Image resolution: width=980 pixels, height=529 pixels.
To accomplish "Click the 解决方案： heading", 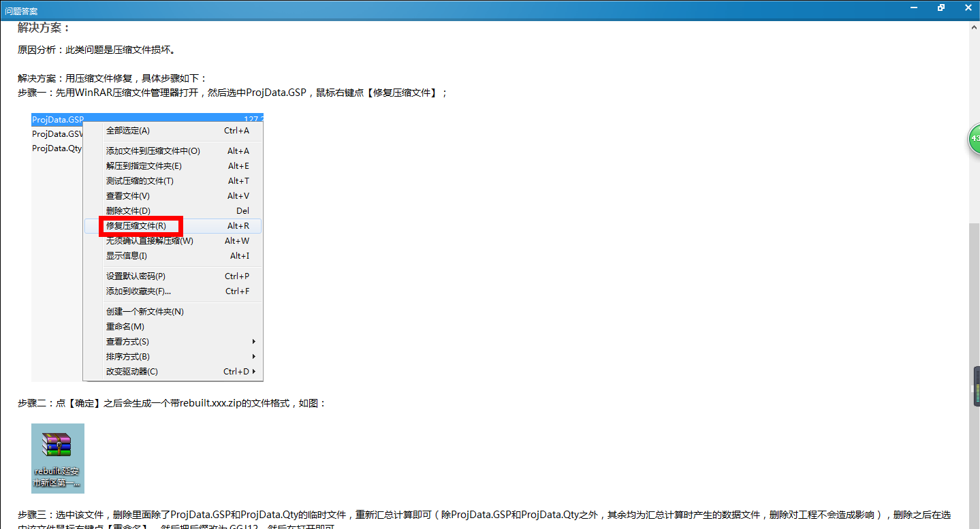I will tap(44, 28).
